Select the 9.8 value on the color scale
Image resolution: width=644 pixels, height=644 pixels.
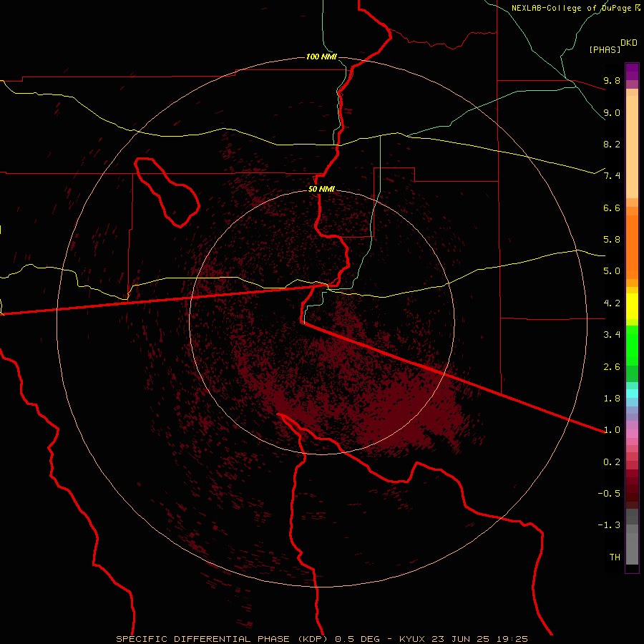coord(612,80)
